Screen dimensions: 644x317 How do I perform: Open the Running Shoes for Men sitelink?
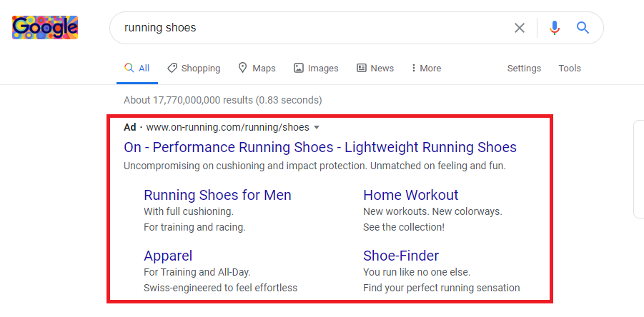[218, 195]
